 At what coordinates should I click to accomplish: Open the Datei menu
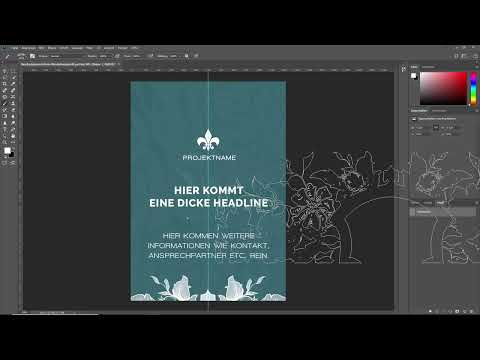click(x=15, y=48)
